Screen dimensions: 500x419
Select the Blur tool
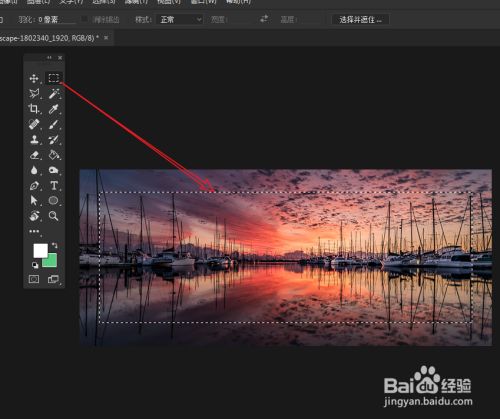pyautogui.click(x=34, y=170)
